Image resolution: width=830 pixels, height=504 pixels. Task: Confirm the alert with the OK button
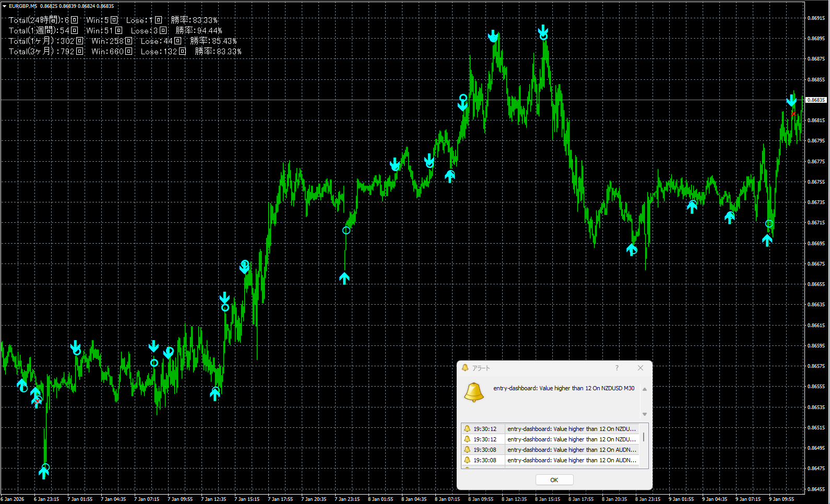coord(554,480)
